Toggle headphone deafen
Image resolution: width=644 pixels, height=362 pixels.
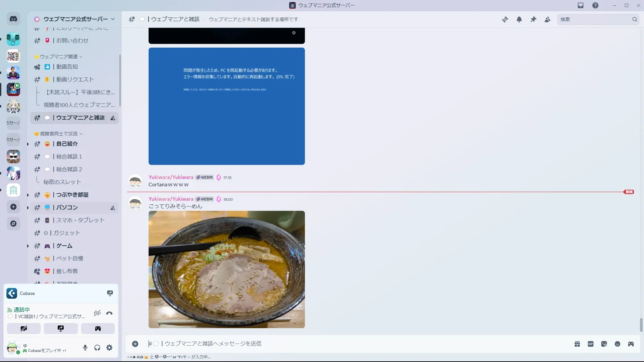coord(97,348)
